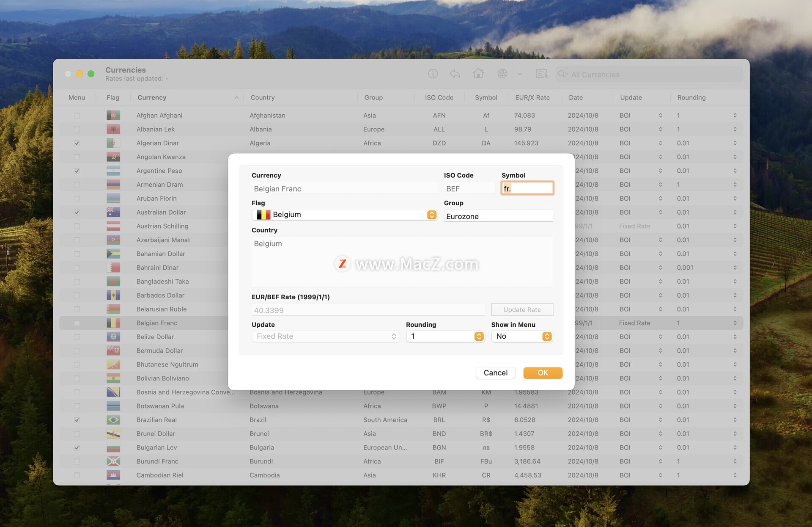Uncheck the Brazilian Real menu checkbox
The height and width of the screenshot is (527, 812).
77,420
